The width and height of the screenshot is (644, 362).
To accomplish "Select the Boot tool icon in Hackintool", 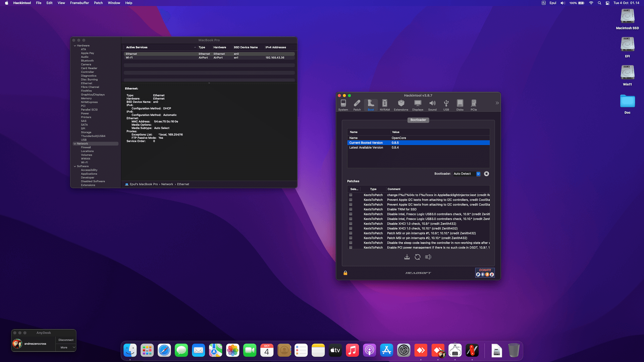I will click(371, 105).
